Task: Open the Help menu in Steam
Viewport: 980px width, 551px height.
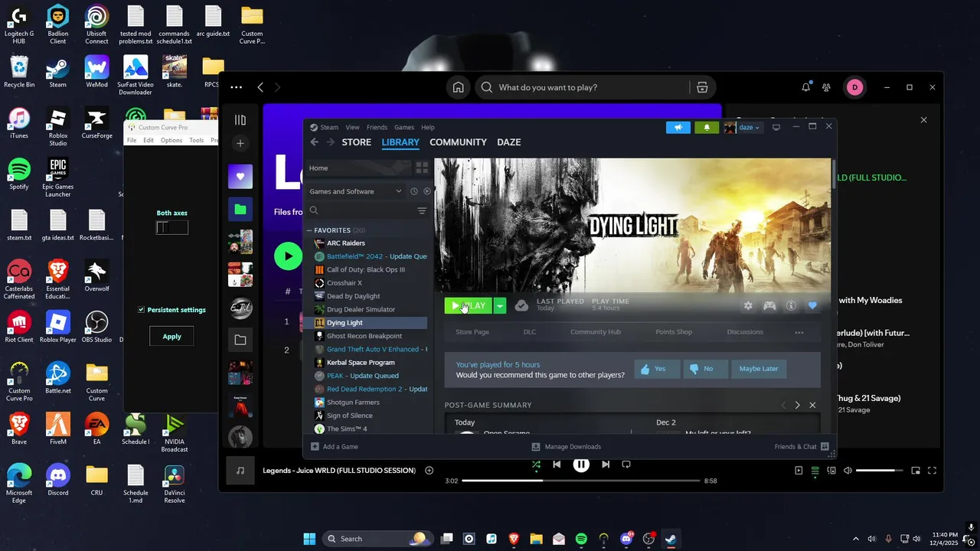Action: click(428, 127)
